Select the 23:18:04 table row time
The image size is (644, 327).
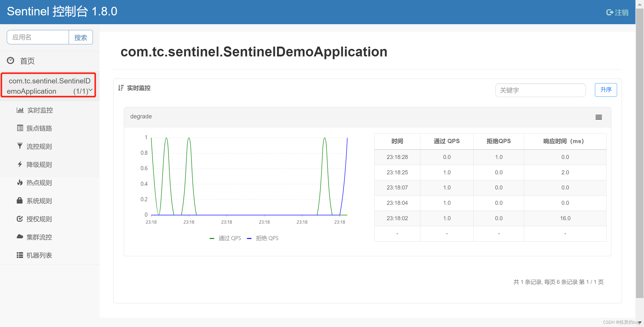coord(397,203)
